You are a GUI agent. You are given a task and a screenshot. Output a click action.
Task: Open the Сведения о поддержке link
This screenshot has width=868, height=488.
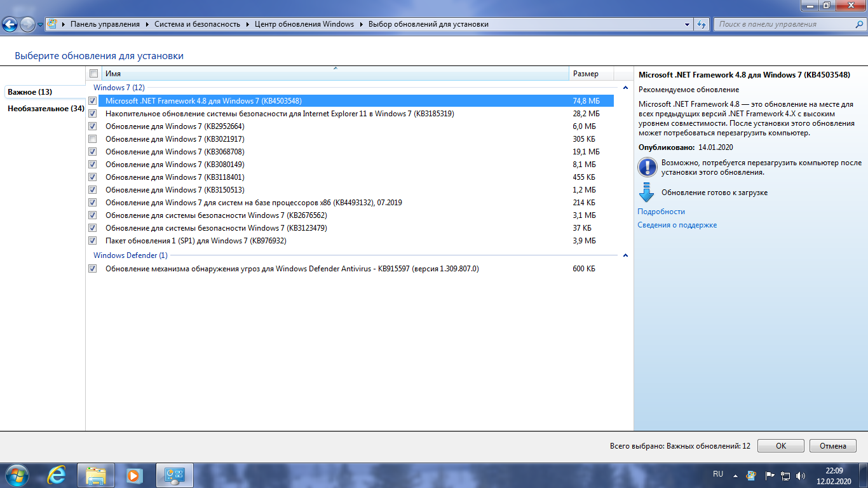[677, 225]
